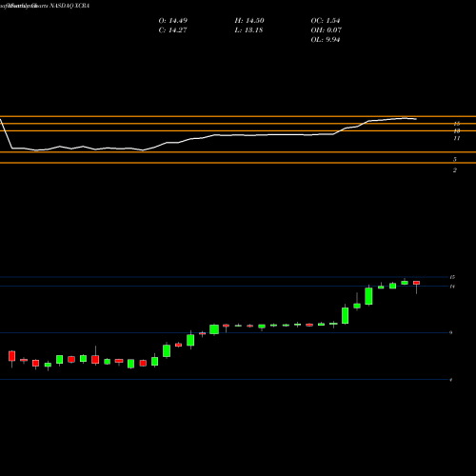The image size is (476, 476).
Task: Click the high price value H: 14.50
Action: click(x=249, y=21)
